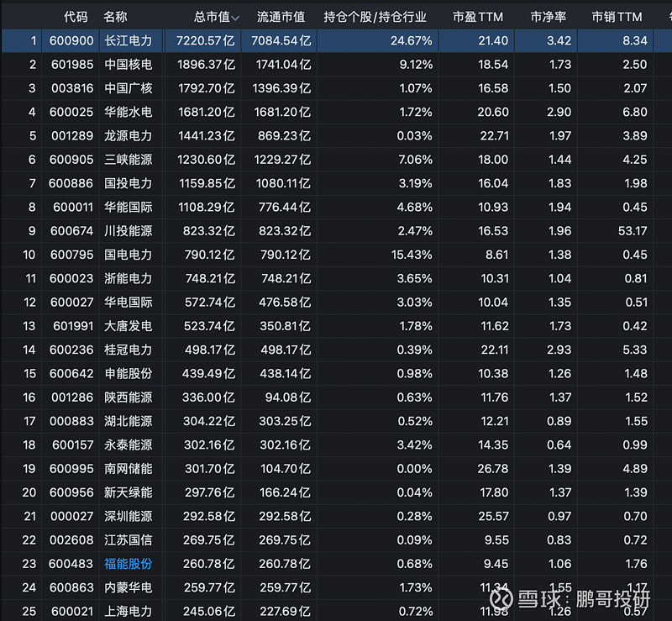
Task: Select stock name 新天绿能
Action: (129, 492)
